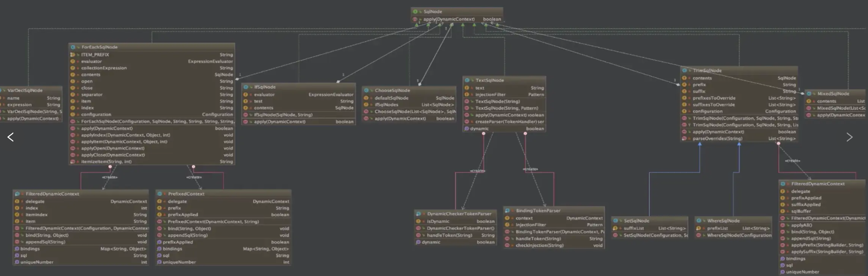
Task: Advance to next image with right arrow
Action: point(849,137)
